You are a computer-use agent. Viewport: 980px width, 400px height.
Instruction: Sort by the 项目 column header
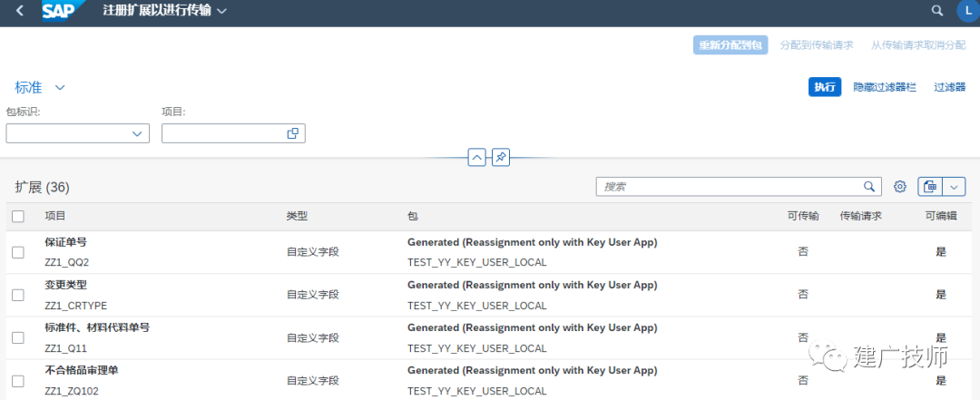pyautogui.click(x=55, y=216)
